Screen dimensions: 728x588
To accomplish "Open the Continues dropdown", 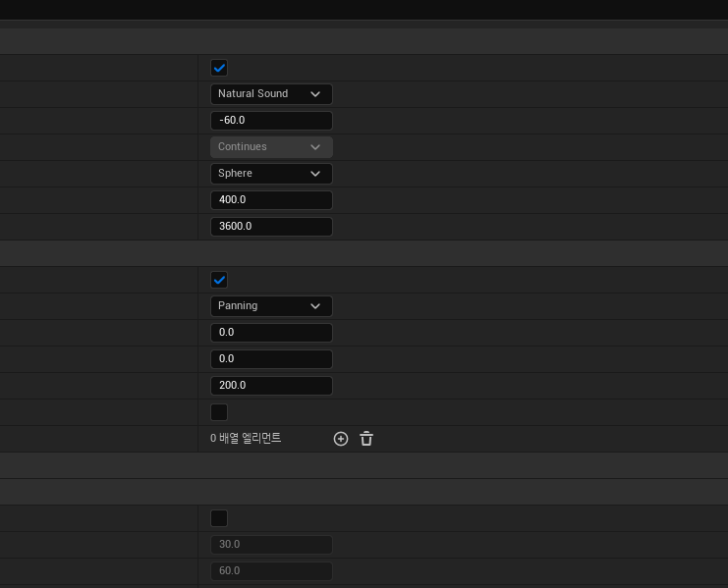I will (271, 147).
